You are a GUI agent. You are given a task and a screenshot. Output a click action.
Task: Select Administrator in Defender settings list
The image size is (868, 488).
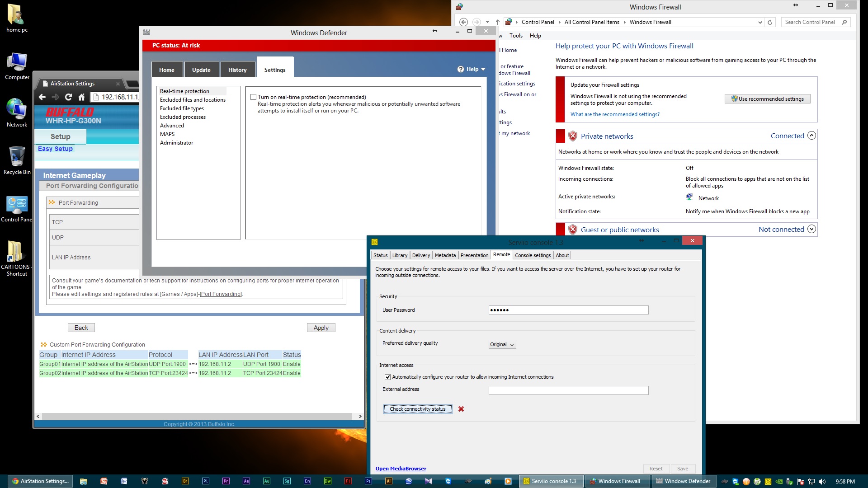tap(176, 143)
